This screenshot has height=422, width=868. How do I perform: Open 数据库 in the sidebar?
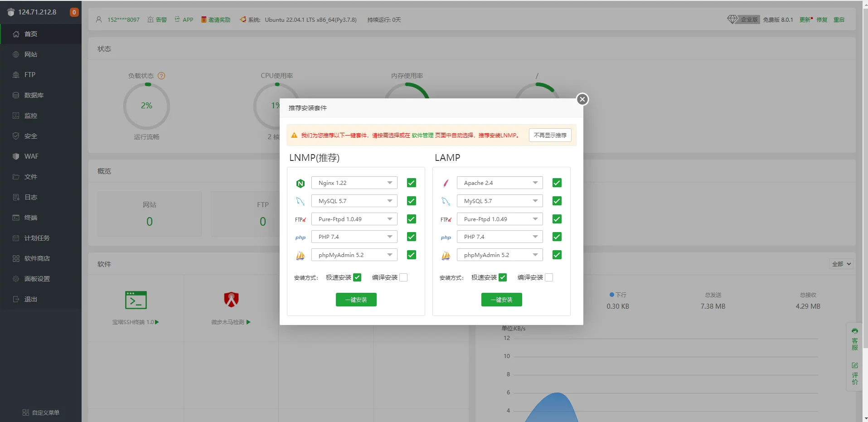[41, 95]
